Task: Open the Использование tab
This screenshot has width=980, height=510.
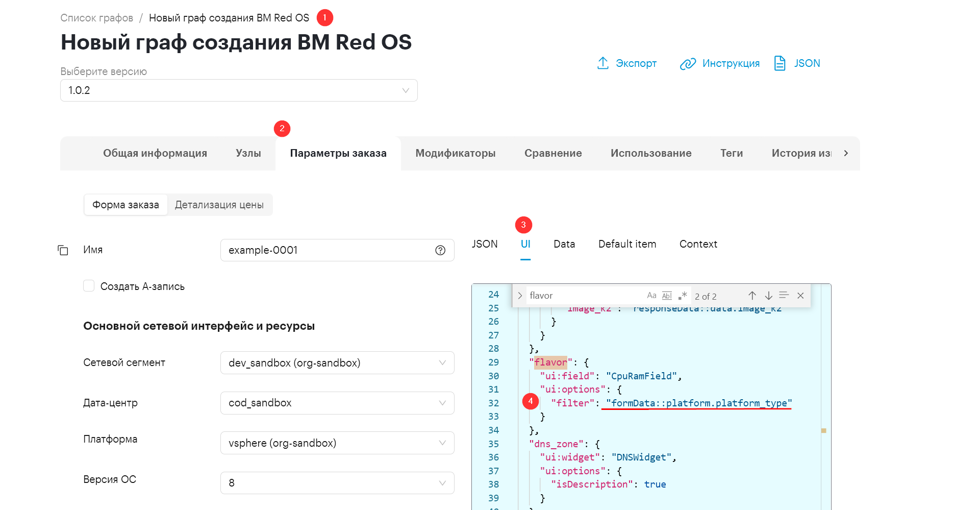Action: 651,153
